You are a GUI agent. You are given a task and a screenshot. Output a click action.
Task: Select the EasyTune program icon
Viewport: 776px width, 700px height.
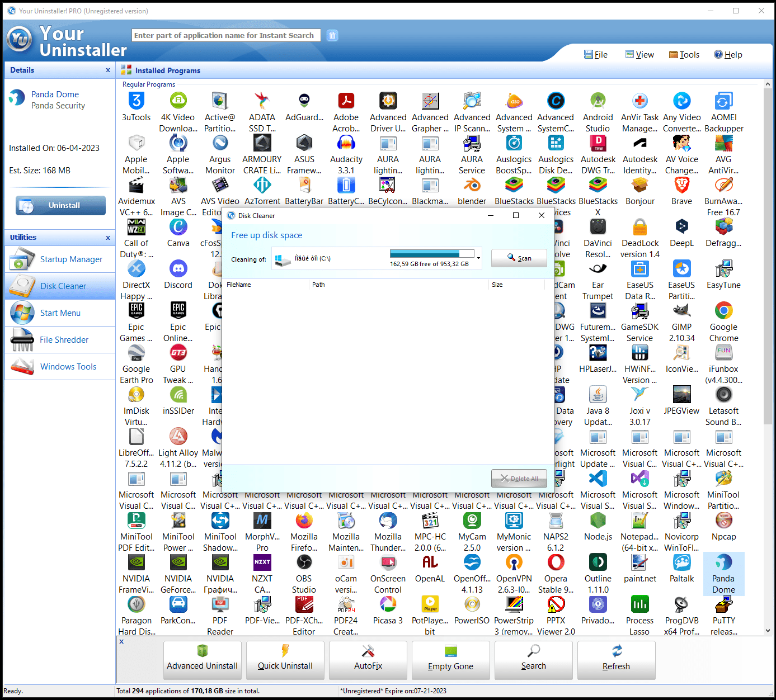coord(724,269)
